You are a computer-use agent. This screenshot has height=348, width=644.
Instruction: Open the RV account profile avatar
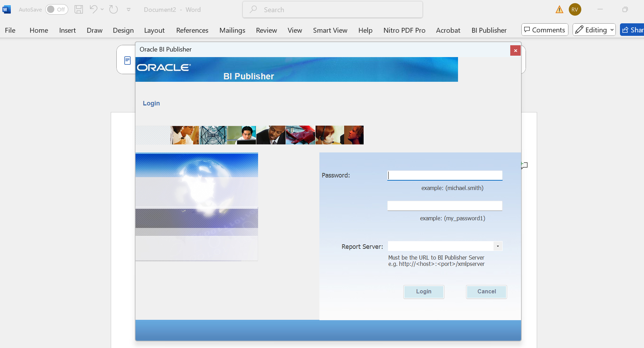click(575, 9)
